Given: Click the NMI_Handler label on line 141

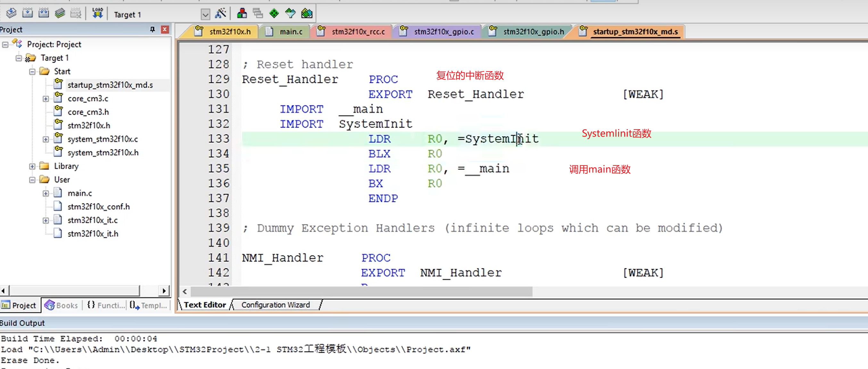Looking at the screenshot, I should 282,258.
